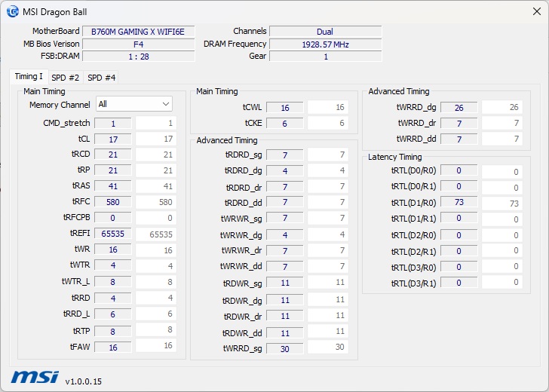
Task: Click the tFAW editable input box
Action: [x=113, y=348]
